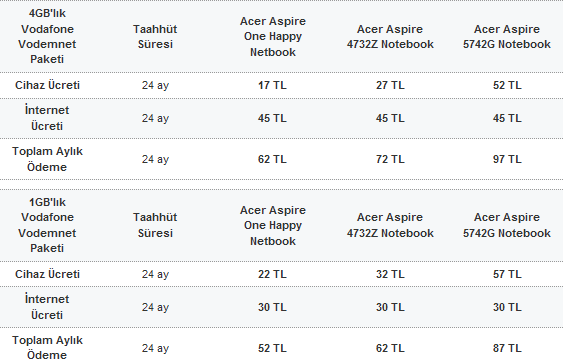Click the 52 TL total in the 1GB table
The width and height of the screenshot is (563, 360).
(x=272, y=348)
